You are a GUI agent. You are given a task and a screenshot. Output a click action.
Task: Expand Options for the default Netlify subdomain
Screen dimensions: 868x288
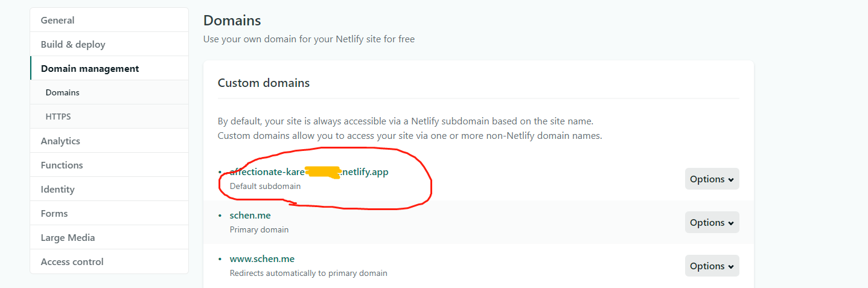coord(712,179)
